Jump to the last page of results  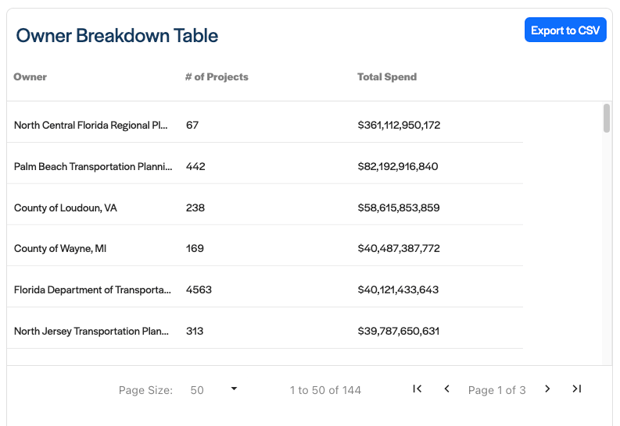[x=577, y=389]
